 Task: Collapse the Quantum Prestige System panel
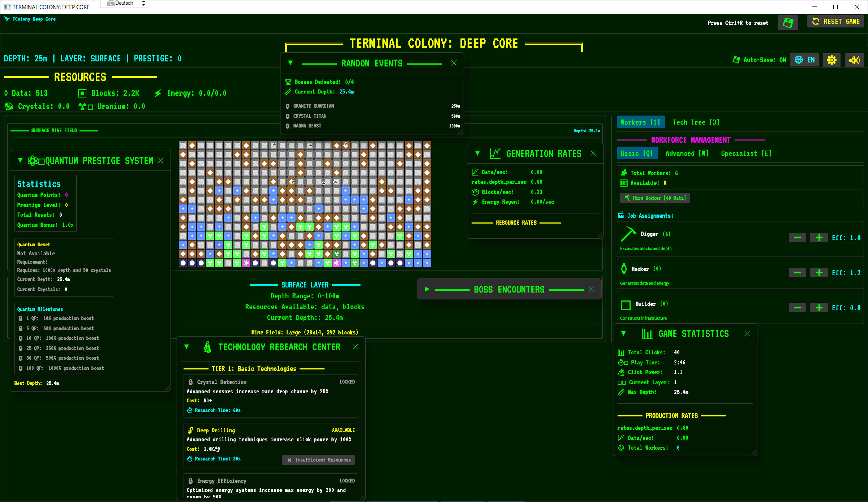click(x=20, y=160)
